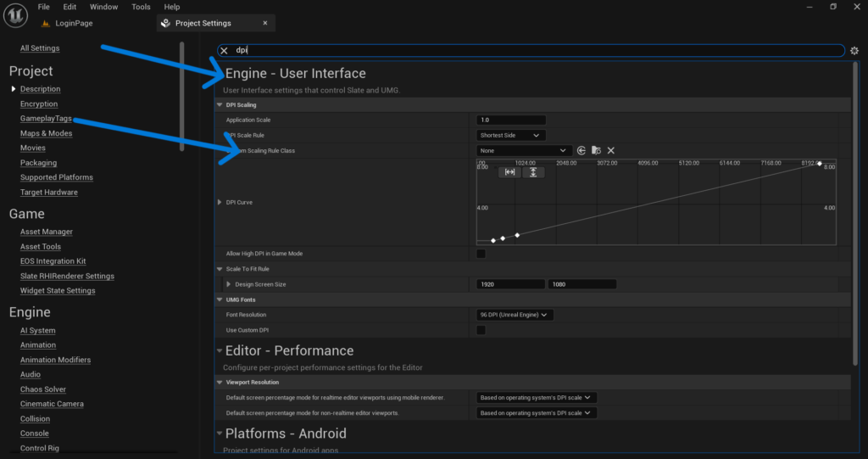This screenshot has width=868, height=459.
Task: Clear the dpi search with X icon
Action: click(224, 50)
